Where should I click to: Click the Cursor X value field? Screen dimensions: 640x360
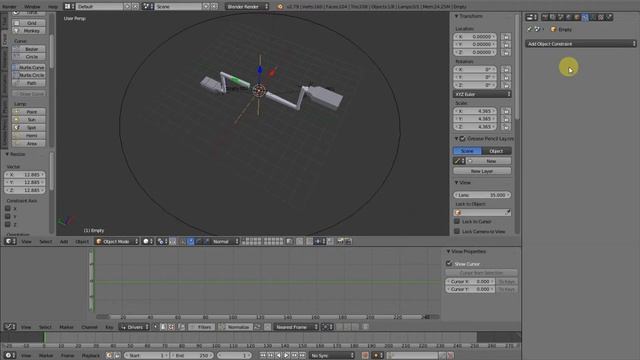tap(470, 282)
